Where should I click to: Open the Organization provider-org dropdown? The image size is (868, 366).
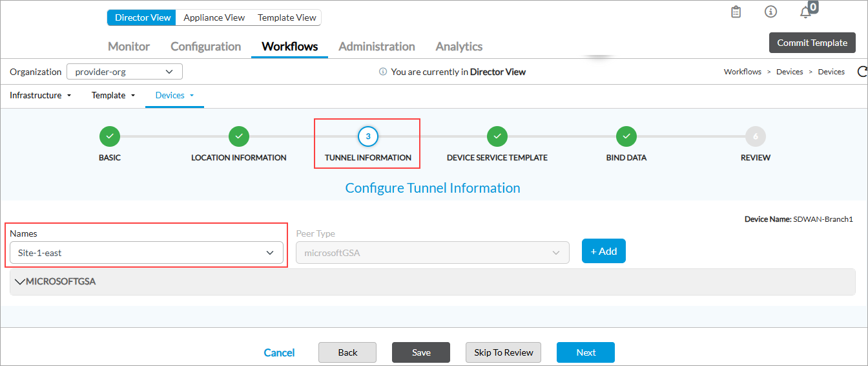(x=125, y=72)
